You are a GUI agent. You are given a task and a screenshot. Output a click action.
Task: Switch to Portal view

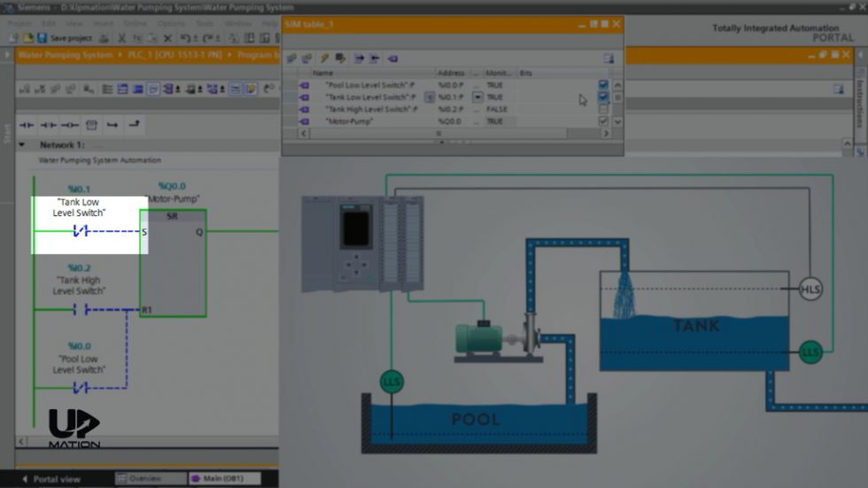pyautogui.click(x=51, y=479)
